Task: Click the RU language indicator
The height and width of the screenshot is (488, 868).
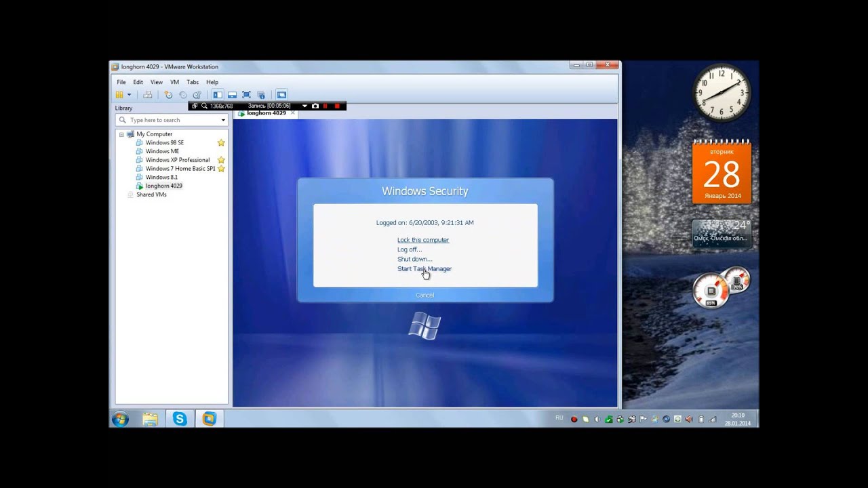Action: point(559,418)
